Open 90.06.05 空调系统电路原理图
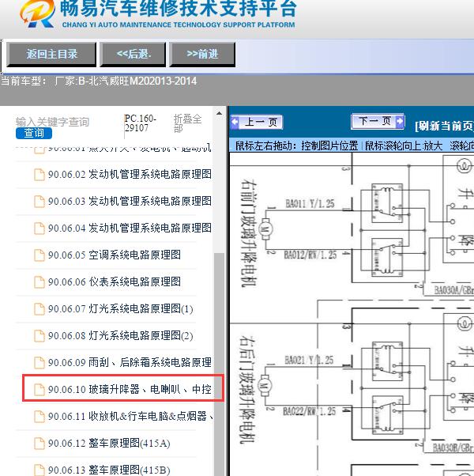 (x=115, y=255)
